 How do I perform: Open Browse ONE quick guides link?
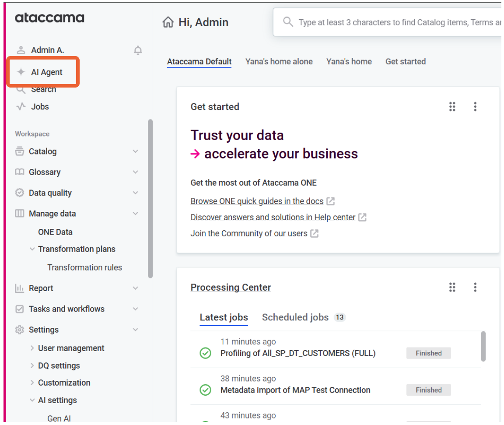[257, 201]
